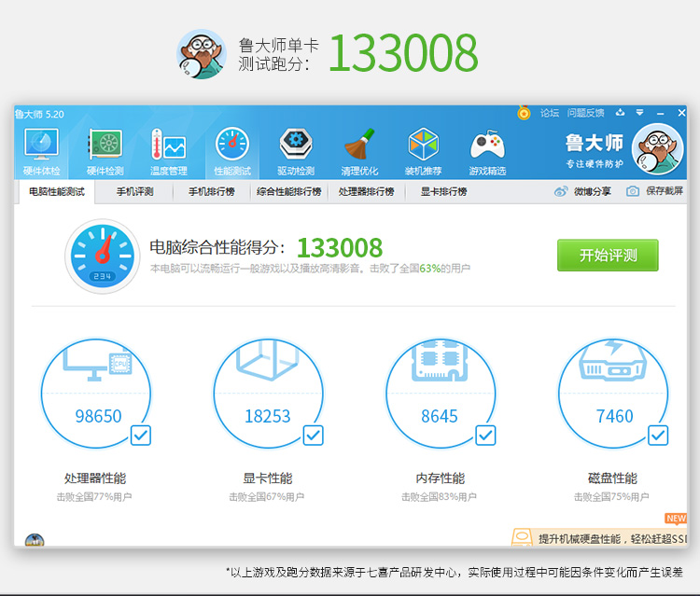Click the green 63% text
This screenshot has width=700, height=596.
coord(430,269)
